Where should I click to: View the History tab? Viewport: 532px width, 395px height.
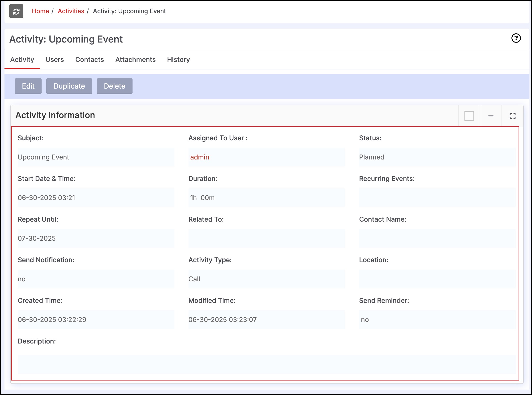click(178, 60)
